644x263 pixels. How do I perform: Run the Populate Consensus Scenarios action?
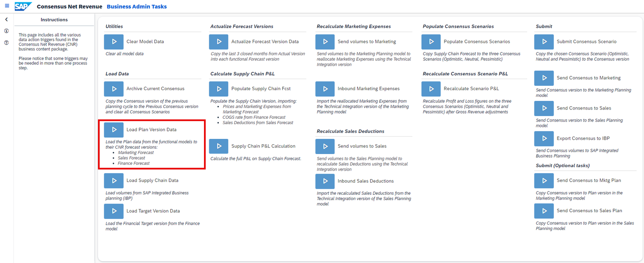(431, 42)
